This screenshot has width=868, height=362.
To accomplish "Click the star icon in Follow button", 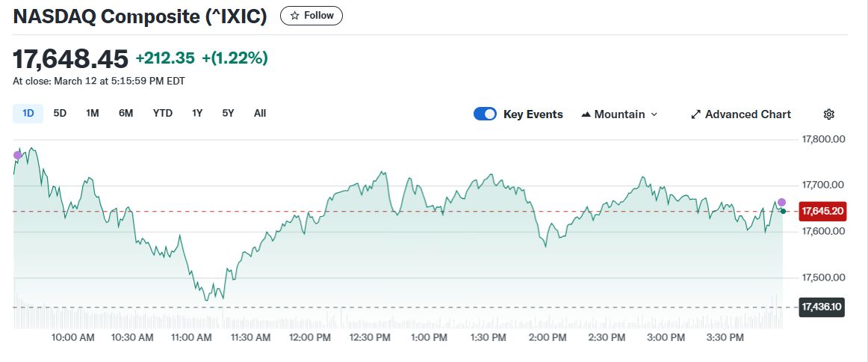I will point(294,16).
